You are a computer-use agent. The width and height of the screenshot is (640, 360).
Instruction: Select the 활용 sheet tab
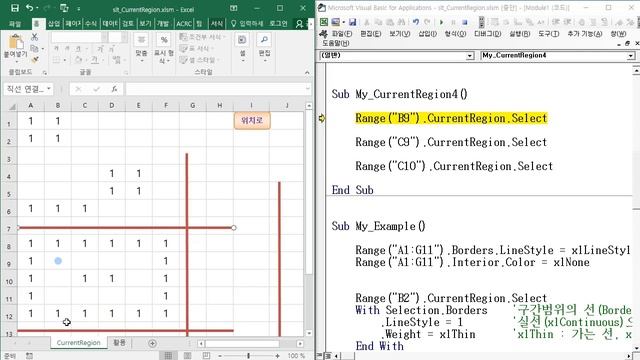(x=120, y=343)
